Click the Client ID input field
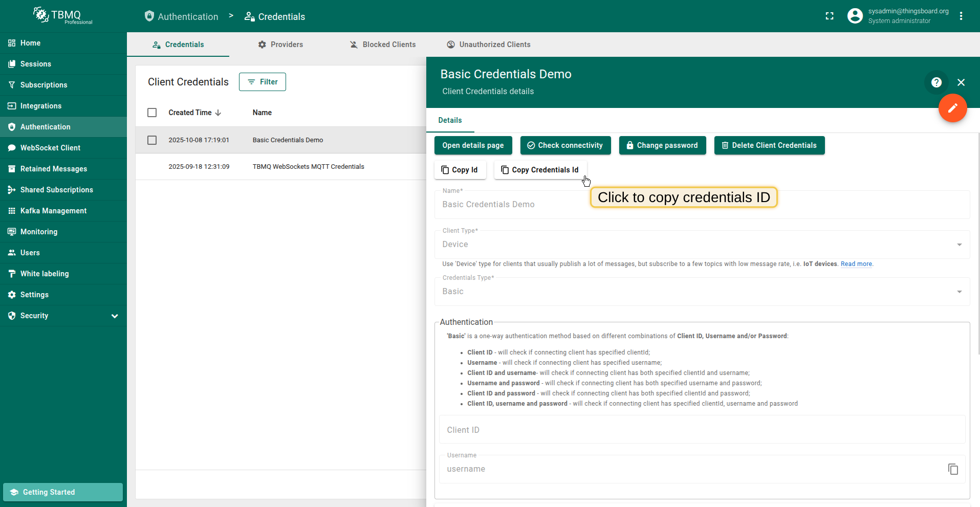 click(x=701, y=430)
